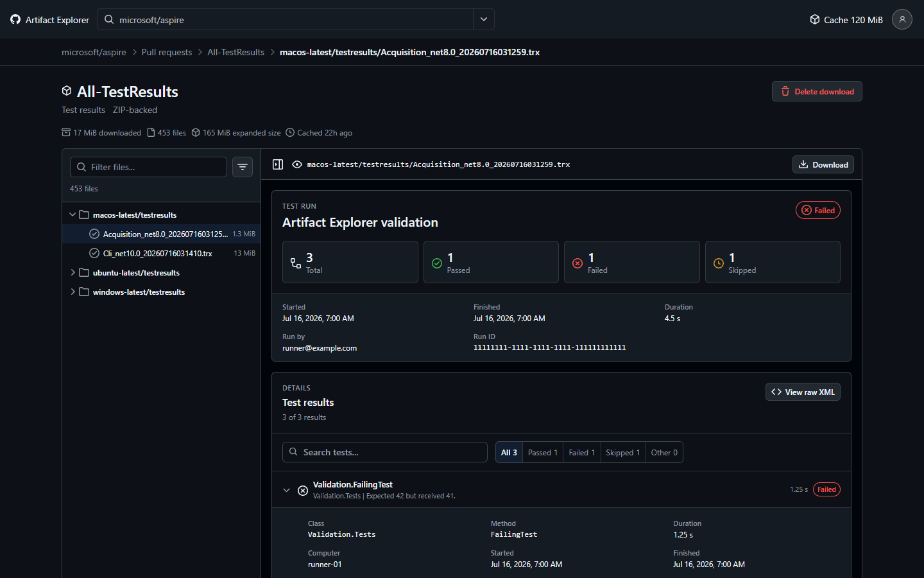Collapse the macos-latest/testresults folder
This screenshot has width=924, height=578.
click(x=73, y=215)
